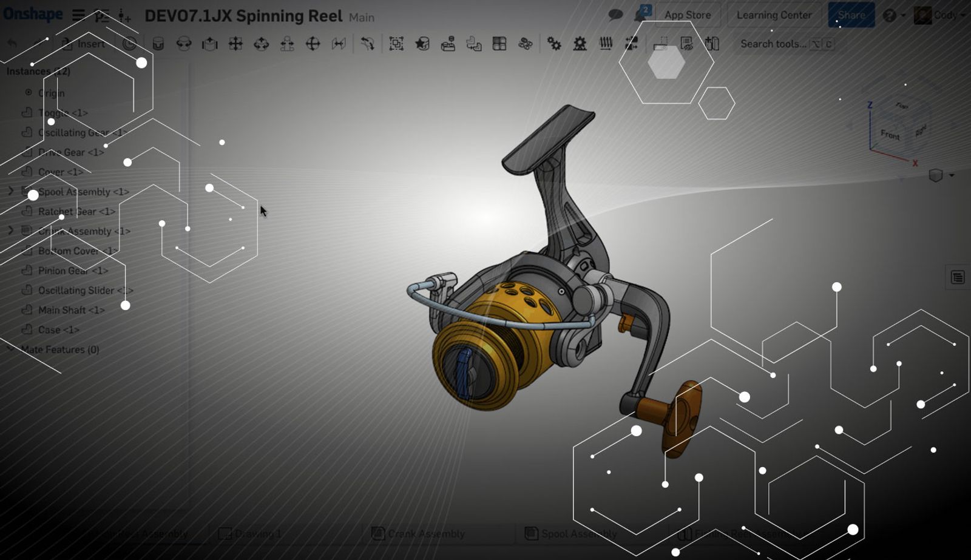Open the panel icon on right edge

point(957,277)
